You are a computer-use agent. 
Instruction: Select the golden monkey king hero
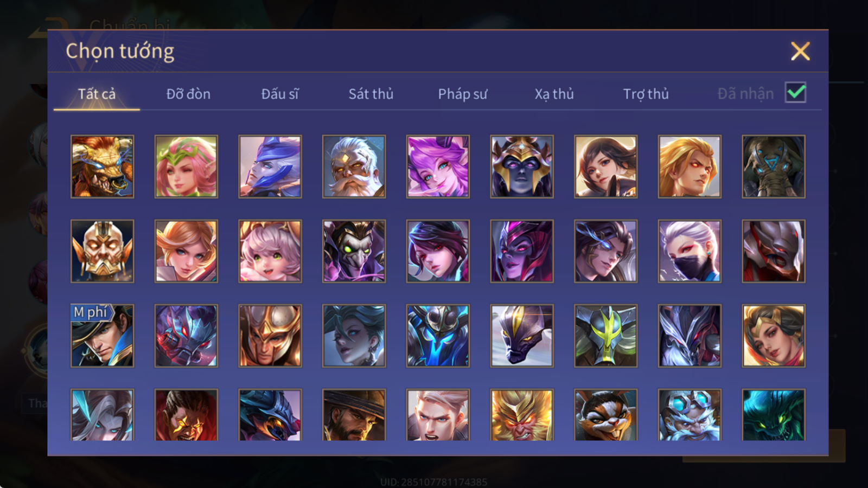click(522, 415)
